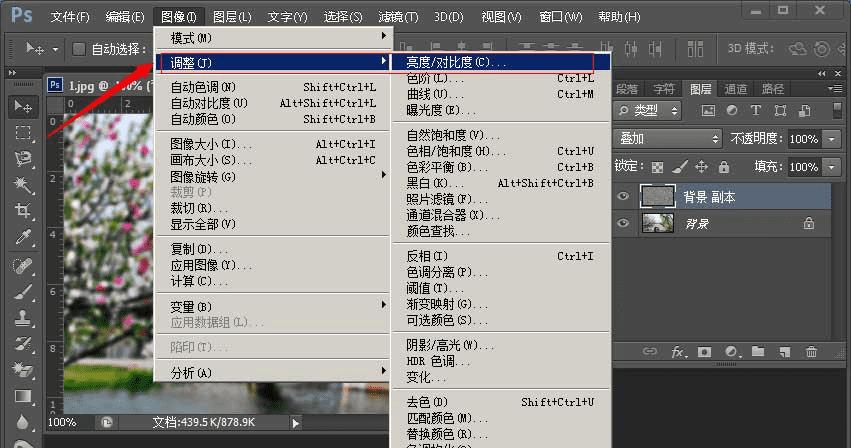The height and width of the screenshot is (448, 851).
Task: Click the link layers icon
Action: coord(650,352)
